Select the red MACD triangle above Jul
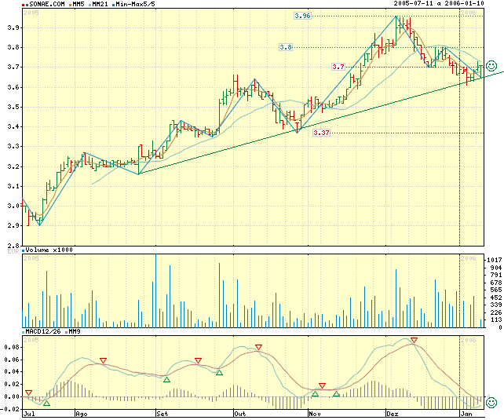This screenshot has width=504, height=420. 28,393
